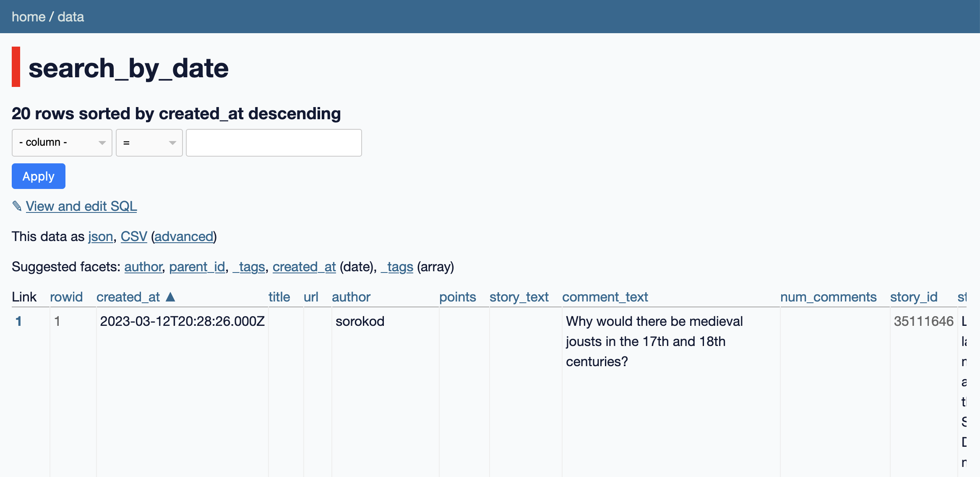980x477 pixels.
Task: Facet by _tags array suggestion
Action: [397, 267]
